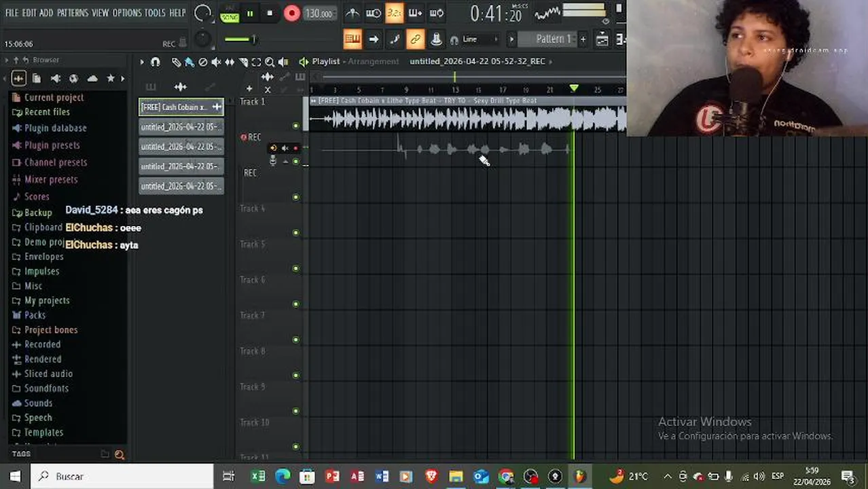Toggle the red arm-recording button on REC track
This screenshot has width=868, height=489.
(295, 148)
